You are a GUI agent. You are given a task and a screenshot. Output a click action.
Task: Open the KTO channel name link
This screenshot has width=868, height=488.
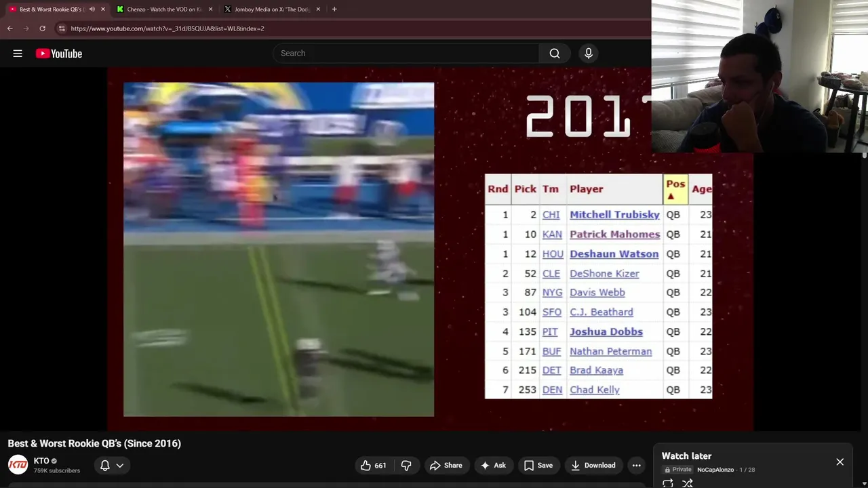coord(41,461)
